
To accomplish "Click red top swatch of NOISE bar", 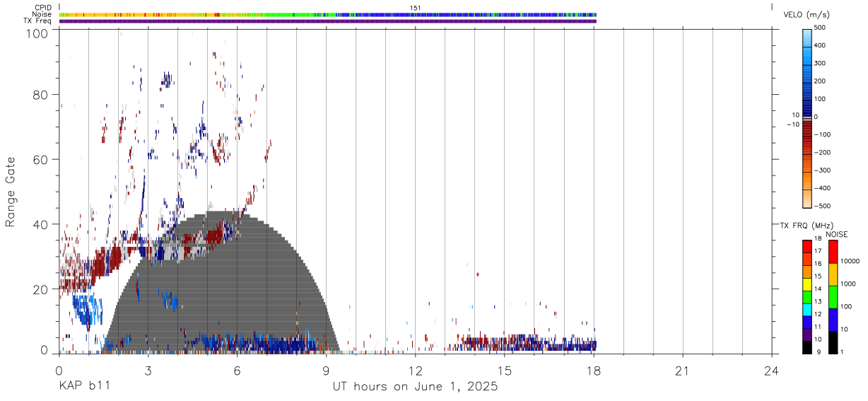I will coord(833,252).
